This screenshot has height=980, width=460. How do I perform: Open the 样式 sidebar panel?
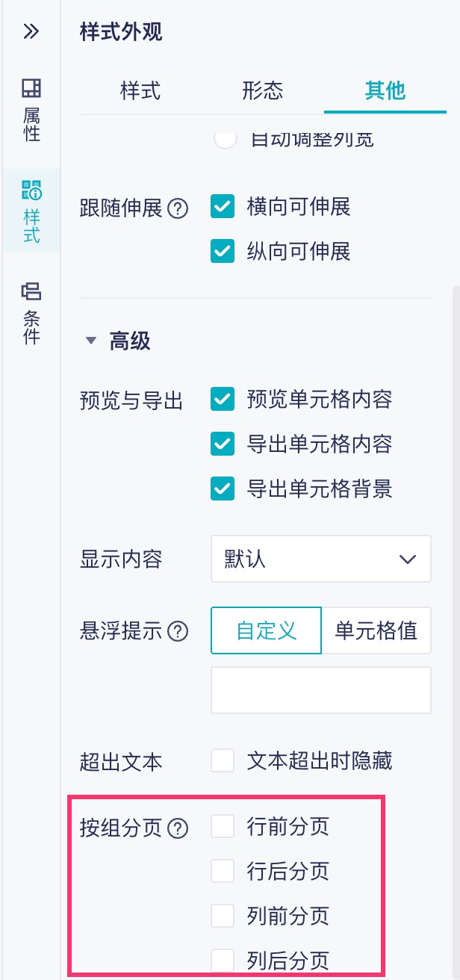[31, 211]
